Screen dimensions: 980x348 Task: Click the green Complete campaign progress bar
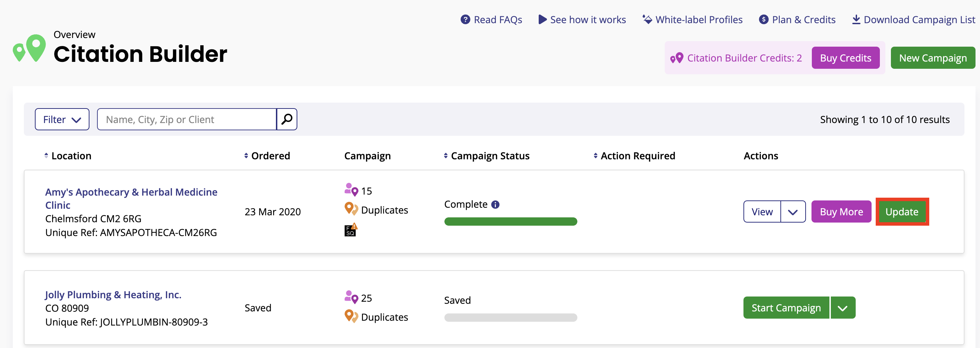[x=510, y=222]
